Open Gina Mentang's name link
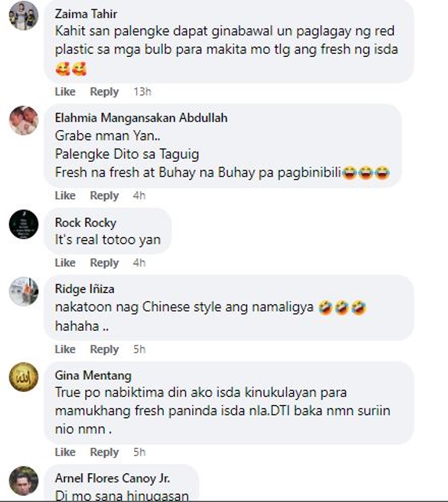The width and height of the screenshot is (448, 502). tap(93, 375)
